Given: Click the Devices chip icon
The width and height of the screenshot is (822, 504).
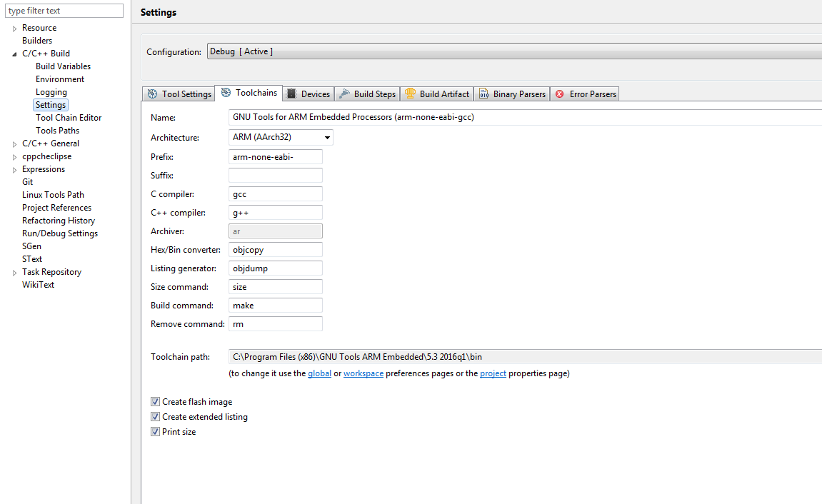Looking at the screenshot, I should (x=291, y=94).
